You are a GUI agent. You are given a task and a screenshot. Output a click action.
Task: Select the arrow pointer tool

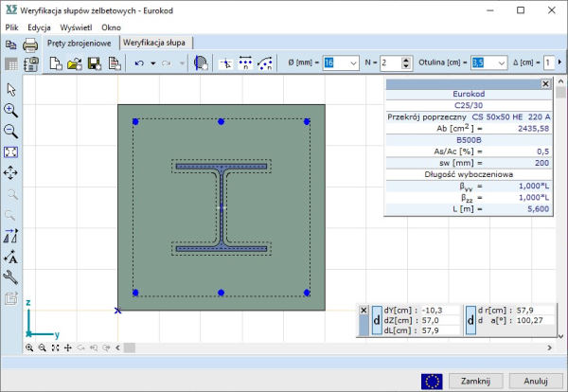pos(11,89)
